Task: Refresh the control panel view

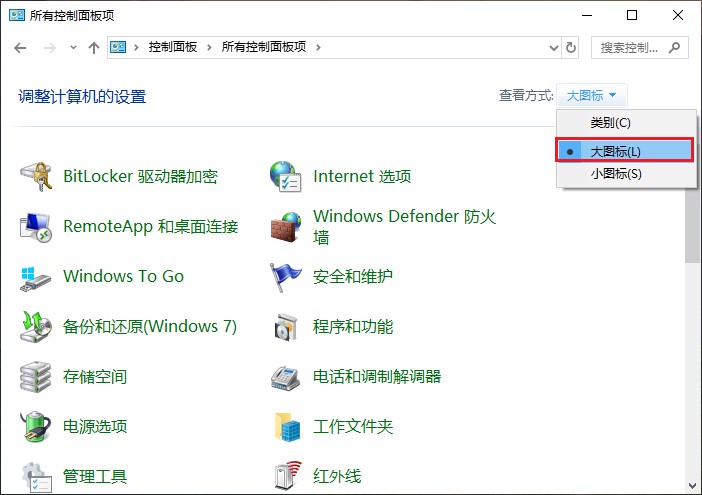Action: 571,47
